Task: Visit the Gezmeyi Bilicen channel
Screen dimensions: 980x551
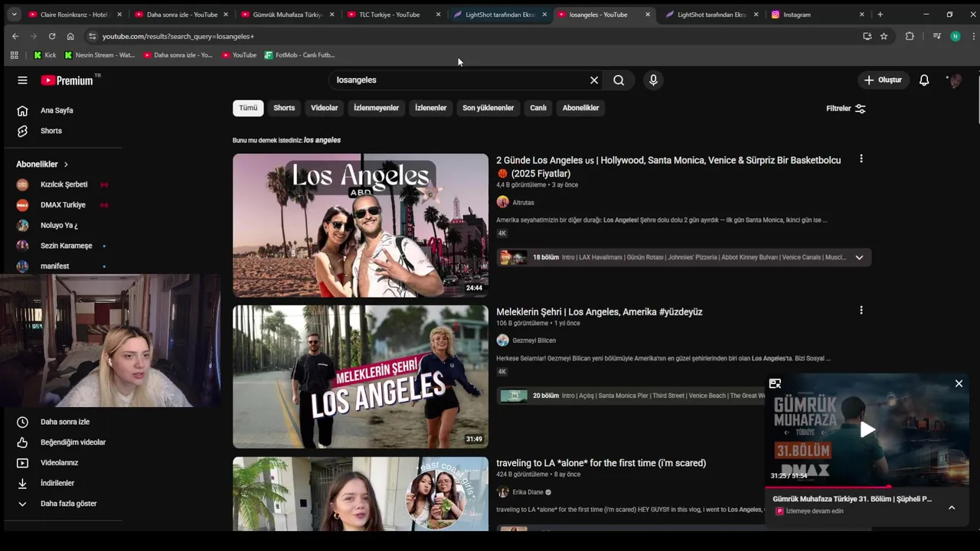Action: tap(534, 341)
